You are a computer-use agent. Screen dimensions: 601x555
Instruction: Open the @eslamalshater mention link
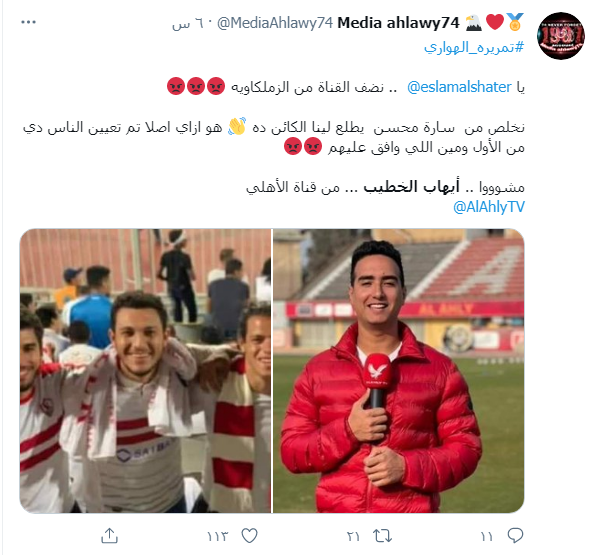coord(459,87)
